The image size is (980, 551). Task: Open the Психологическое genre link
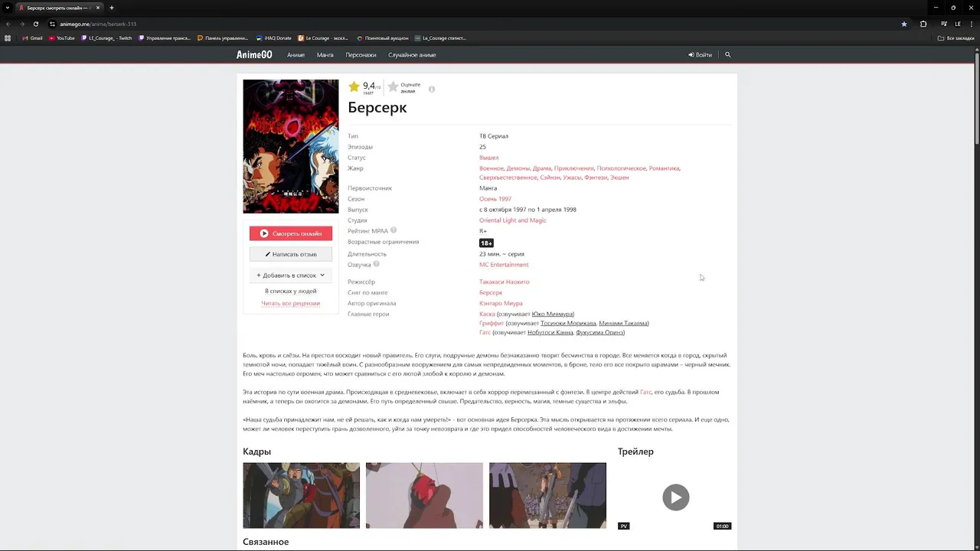coord(622,168)
